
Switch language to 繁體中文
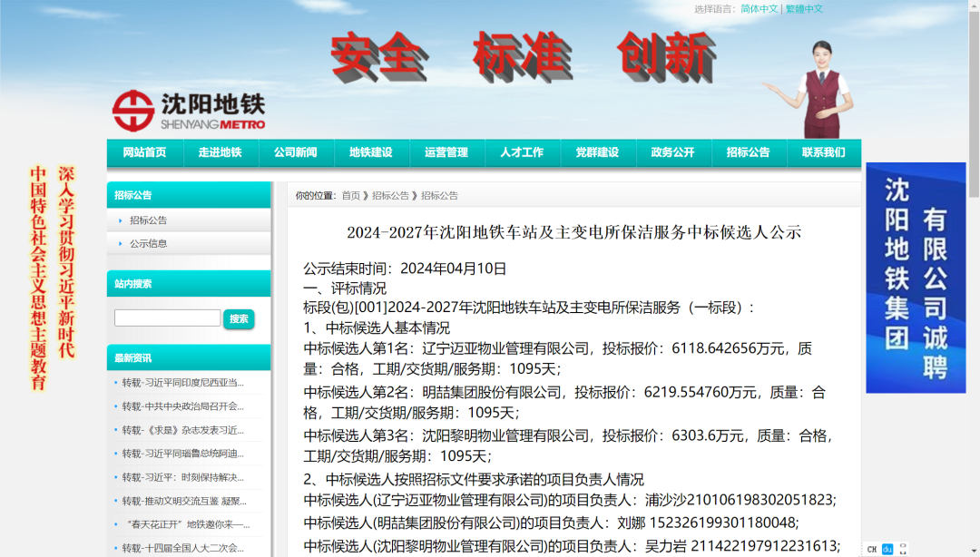804,9
